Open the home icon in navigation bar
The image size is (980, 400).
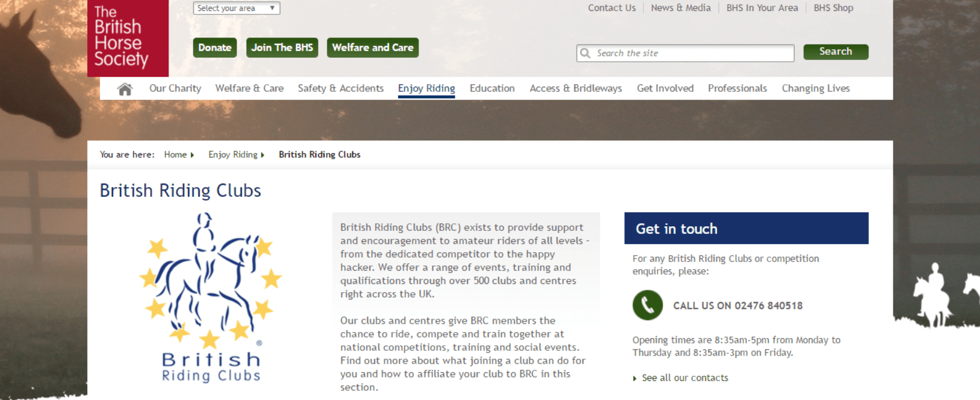[125, 89]
